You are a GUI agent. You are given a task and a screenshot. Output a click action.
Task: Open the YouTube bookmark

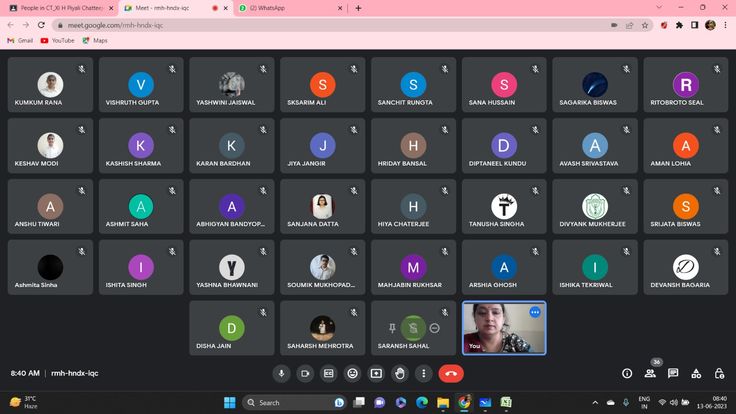pos(58,40)
